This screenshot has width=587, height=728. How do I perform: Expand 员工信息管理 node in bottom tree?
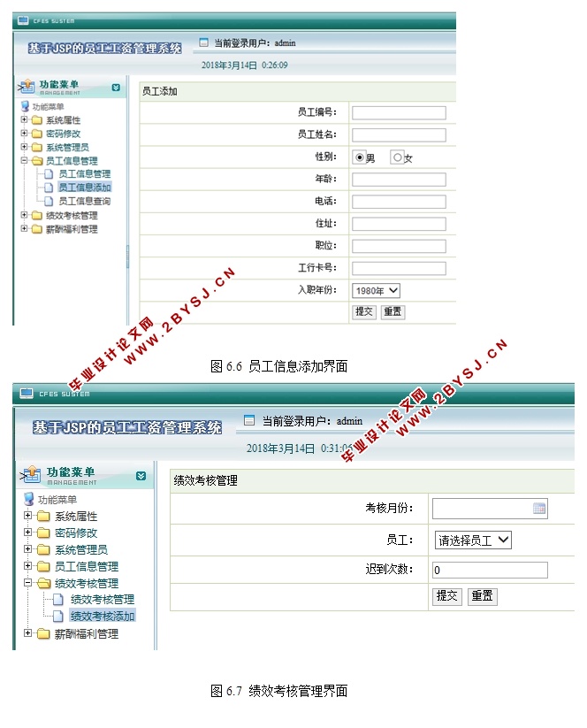[27, 566]
